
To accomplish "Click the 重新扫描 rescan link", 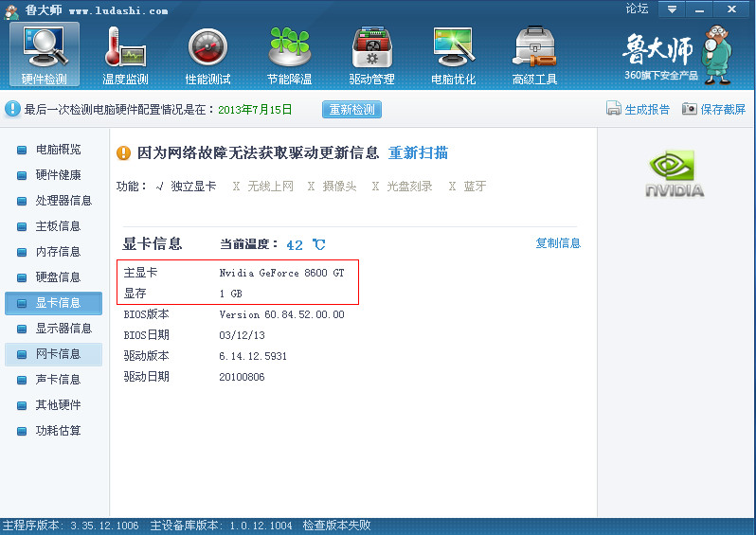I will pos(418,152).
